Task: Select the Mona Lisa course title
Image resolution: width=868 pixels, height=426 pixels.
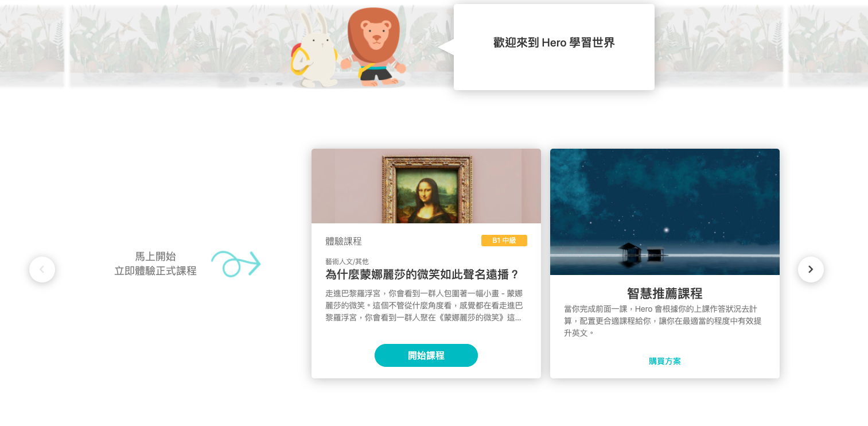Action: tap(422, 274)
